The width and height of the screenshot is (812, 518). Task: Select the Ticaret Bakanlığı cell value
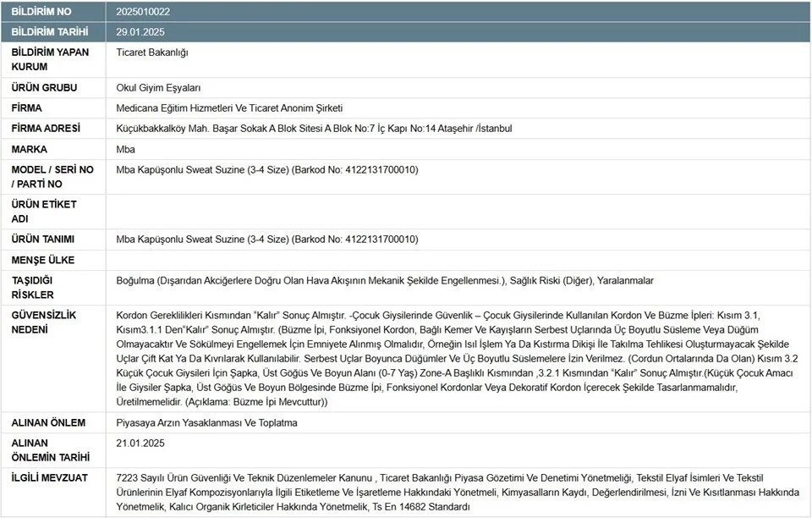pyautogui.click(x=152, y=52)
